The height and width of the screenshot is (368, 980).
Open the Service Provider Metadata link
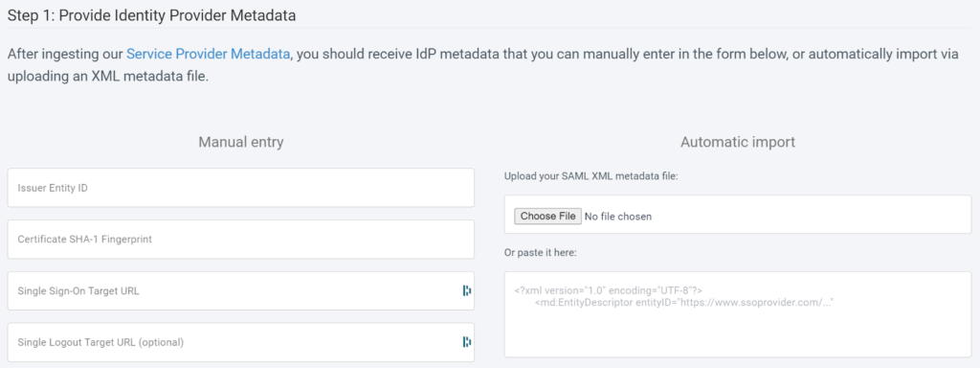pyautogui.click(x=208, y=54)
